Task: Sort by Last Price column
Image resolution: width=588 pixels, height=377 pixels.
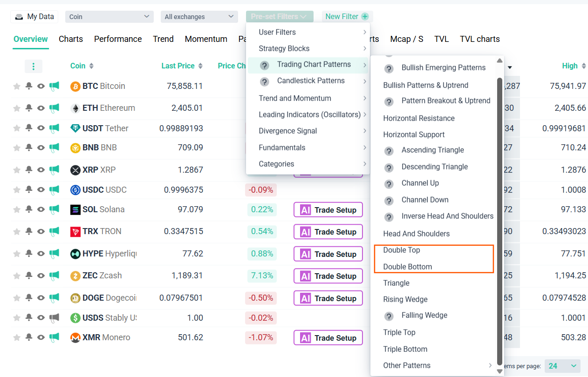Action: coord(182,66)
